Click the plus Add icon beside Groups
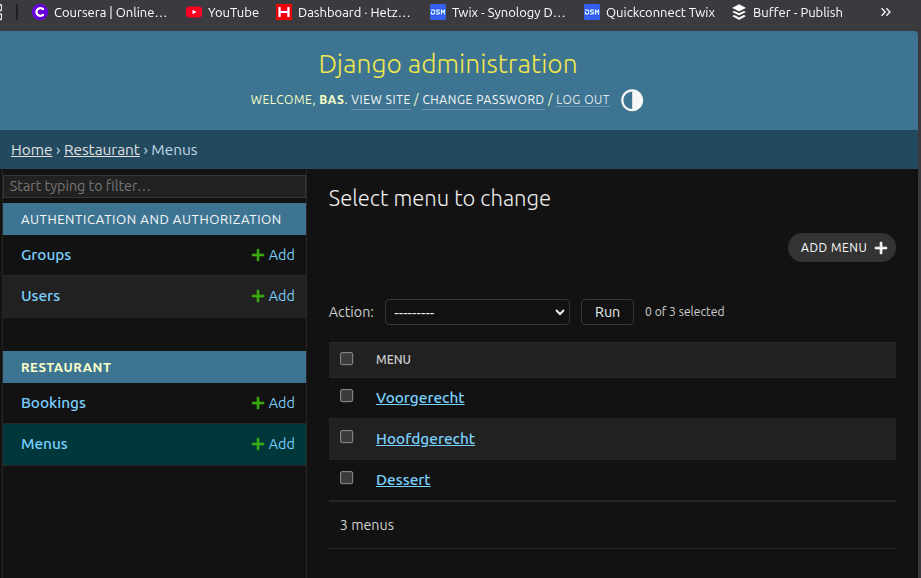The height and width of the screenshot is (578, 921). tap(258, 255)
